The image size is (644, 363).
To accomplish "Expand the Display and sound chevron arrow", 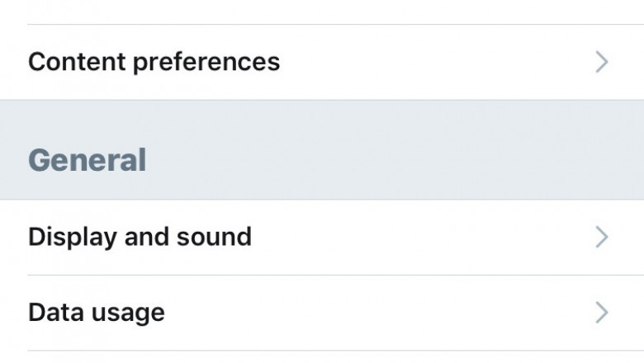I will [x=602, y=238].
